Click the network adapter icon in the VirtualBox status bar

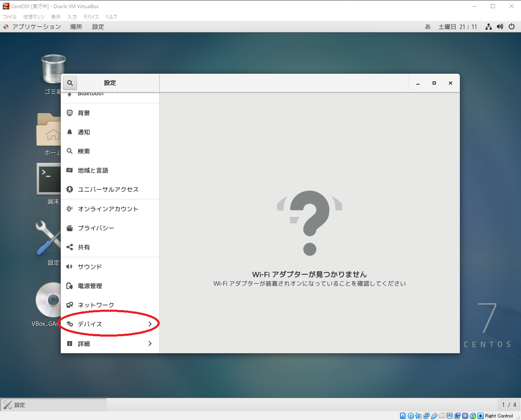(426, 416)
